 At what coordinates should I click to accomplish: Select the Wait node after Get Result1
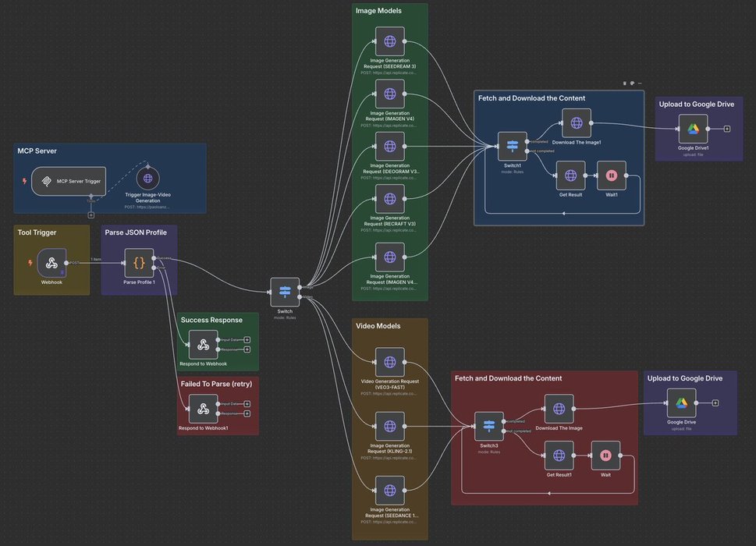[x=605, y=456]
